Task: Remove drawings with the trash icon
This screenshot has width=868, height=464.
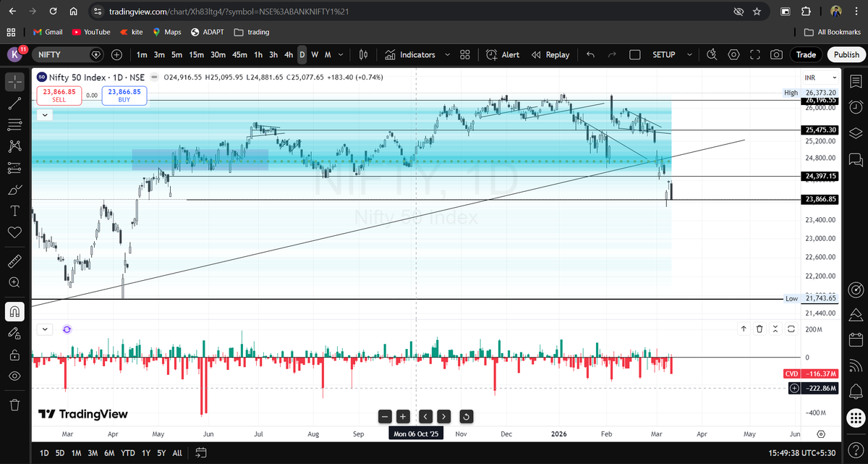Action: (14, 404)
